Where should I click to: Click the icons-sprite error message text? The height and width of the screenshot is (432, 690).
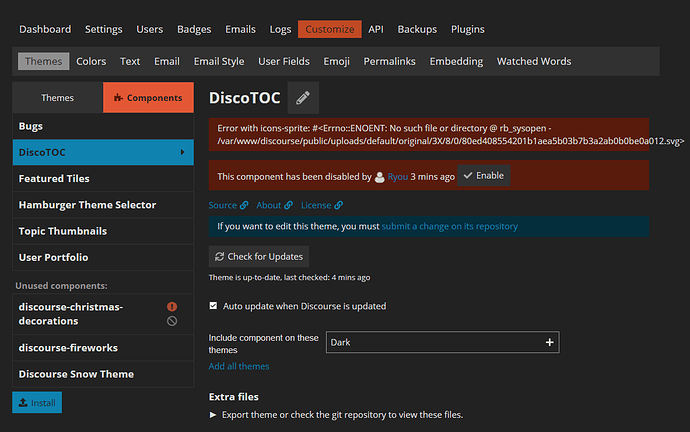(x=450, y=135)
